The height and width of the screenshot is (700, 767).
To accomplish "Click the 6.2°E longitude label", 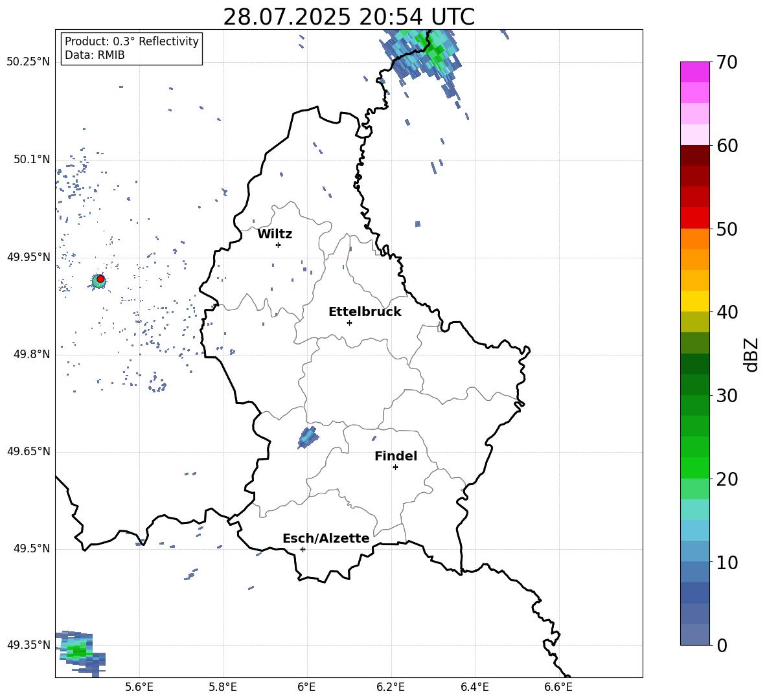I will point(391,687).
